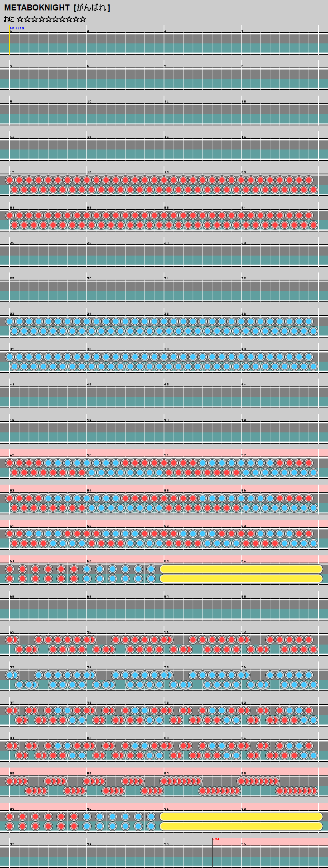The width and height of the screenshot is (328, 868).
Task: Click measure number 33 label
Action: tap(12, 314)
